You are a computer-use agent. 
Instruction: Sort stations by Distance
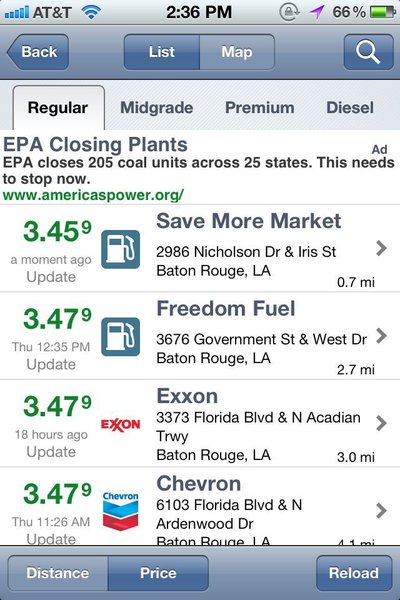pyautogui.click(x=58, y=573)
